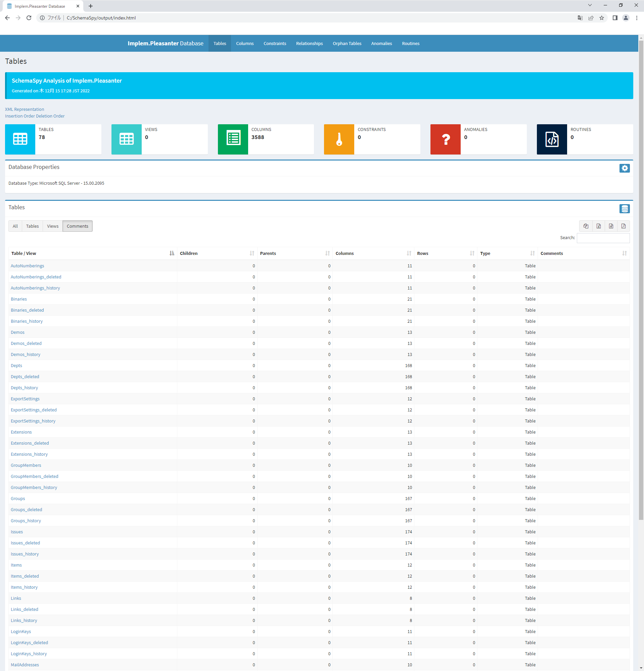Open the Constraints nav item
644x671 pixels.
275,43
